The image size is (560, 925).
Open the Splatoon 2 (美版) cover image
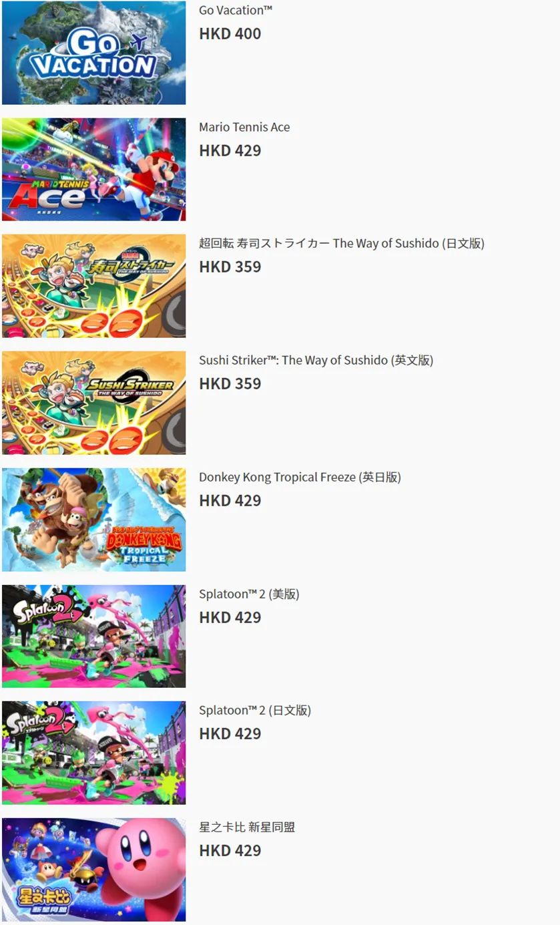(x=93, y=636)
